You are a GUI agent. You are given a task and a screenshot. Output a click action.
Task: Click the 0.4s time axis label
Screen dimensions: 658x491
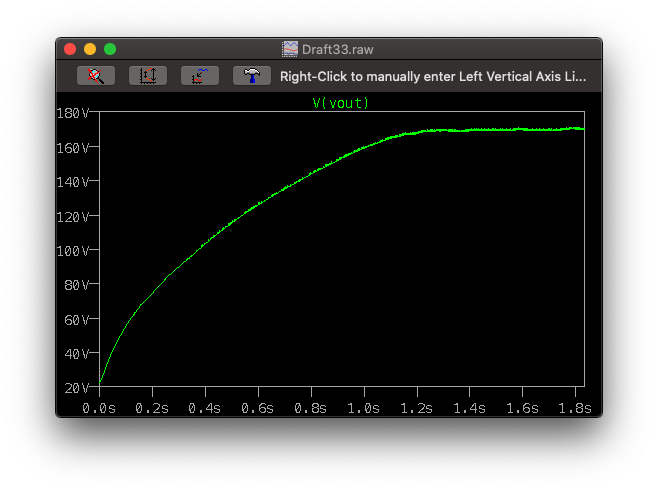click(x=204, y=408)
